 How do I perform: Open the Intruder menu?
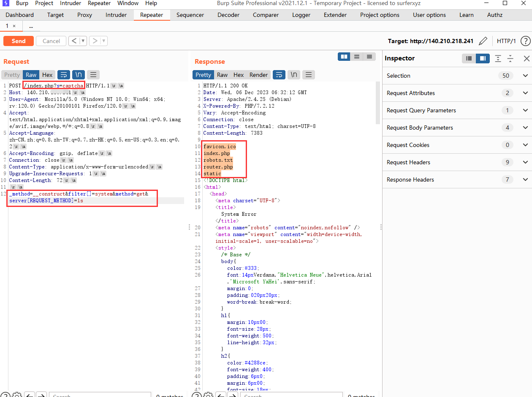pos(70,3)
